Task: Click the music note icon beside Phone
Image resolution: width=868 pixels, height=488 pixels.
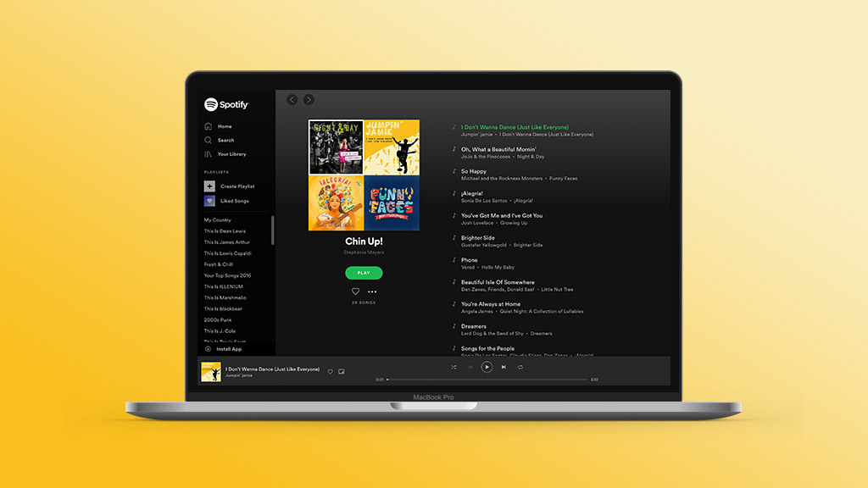Action: (x=454, y=260)
